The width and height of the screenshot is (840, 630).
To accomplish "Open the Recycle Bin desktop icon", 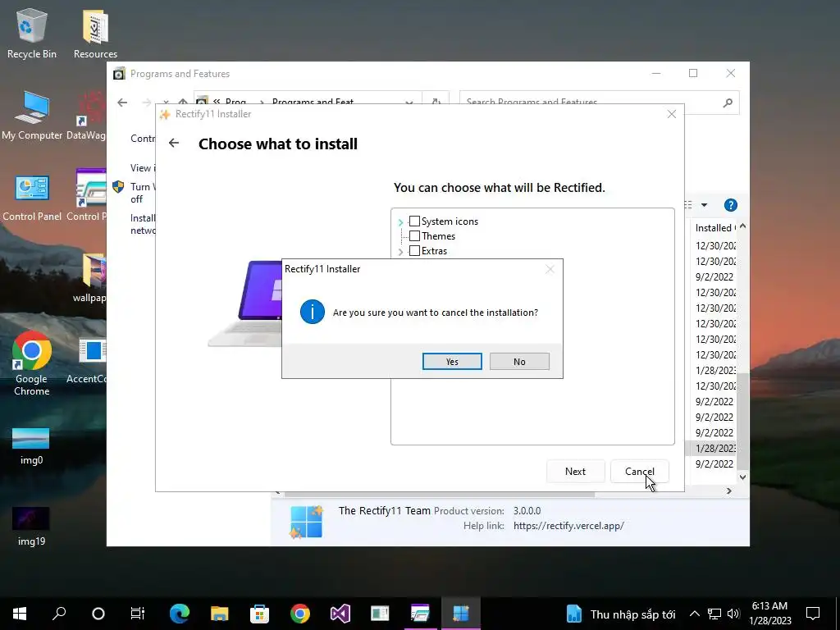I will pos(32,33).
